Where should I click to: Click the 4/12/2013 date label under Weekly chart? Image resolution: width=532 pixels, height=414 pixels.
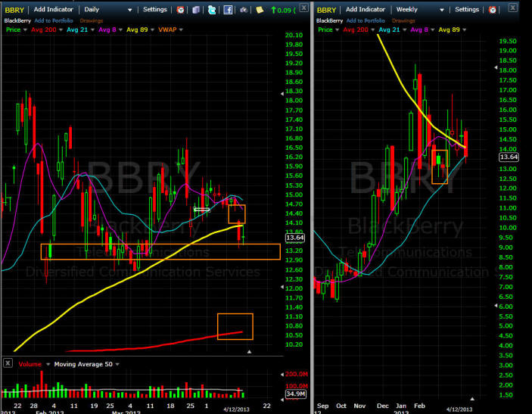point(459,409)
